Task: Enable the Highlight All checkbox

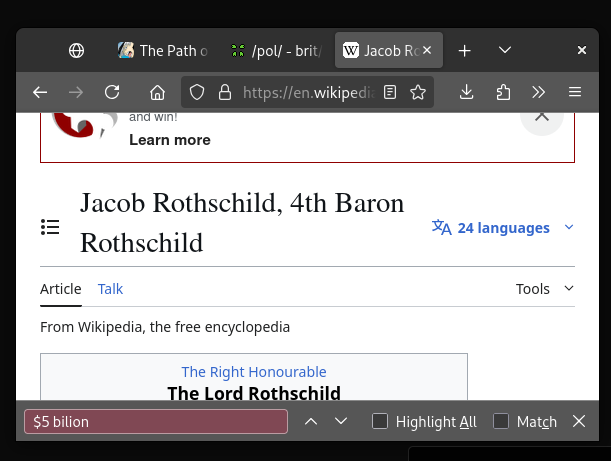Action: 380,421
